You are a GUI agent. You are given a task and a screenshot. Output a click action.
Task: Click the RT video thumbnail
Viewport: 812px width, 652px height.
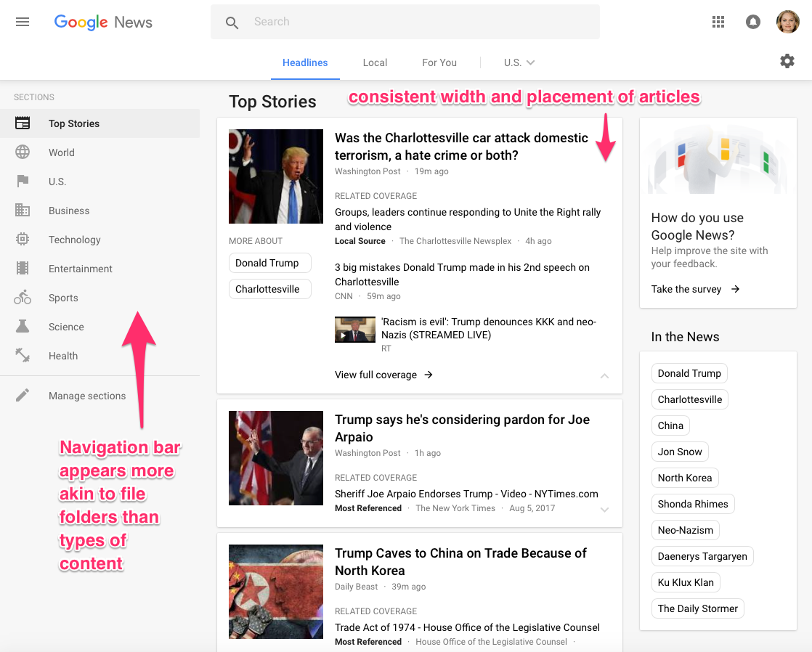[354, 330]
